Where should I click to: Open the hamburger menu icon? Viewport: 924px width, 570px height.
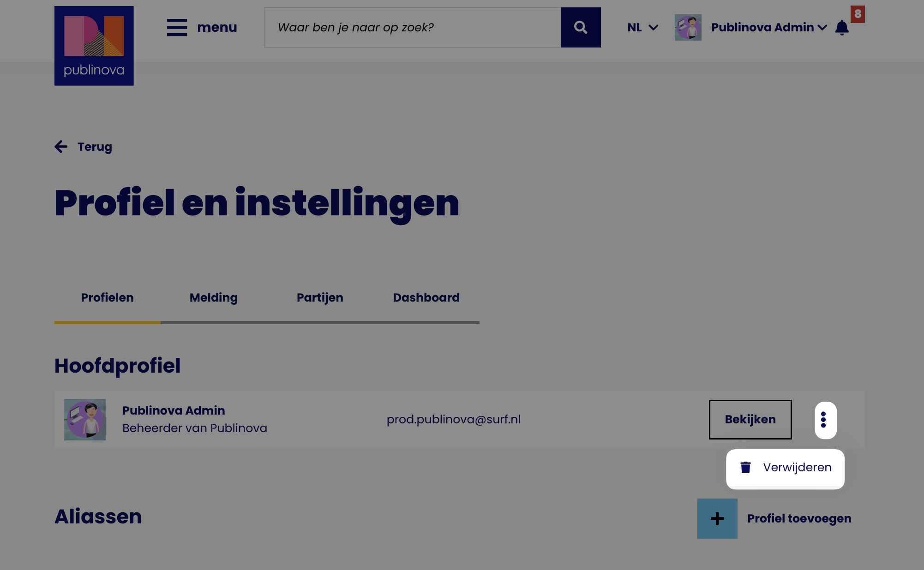(177, 27)
